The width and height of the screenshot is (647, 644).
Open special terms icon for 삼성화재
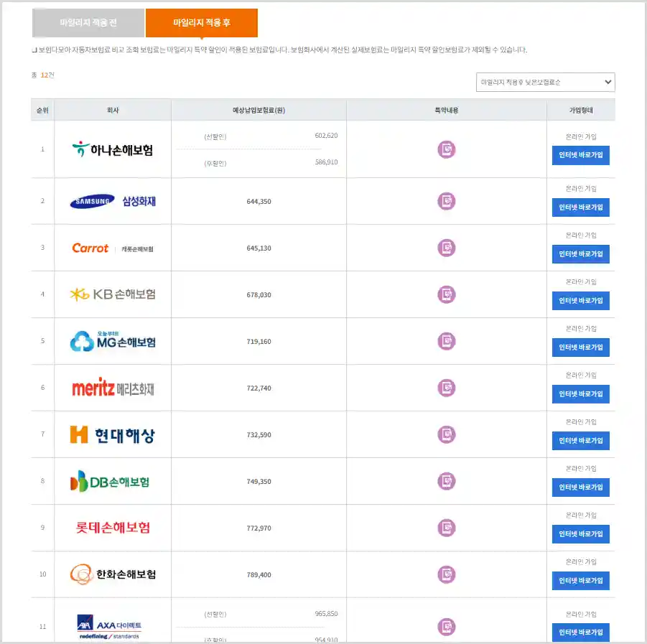[447, 201]
